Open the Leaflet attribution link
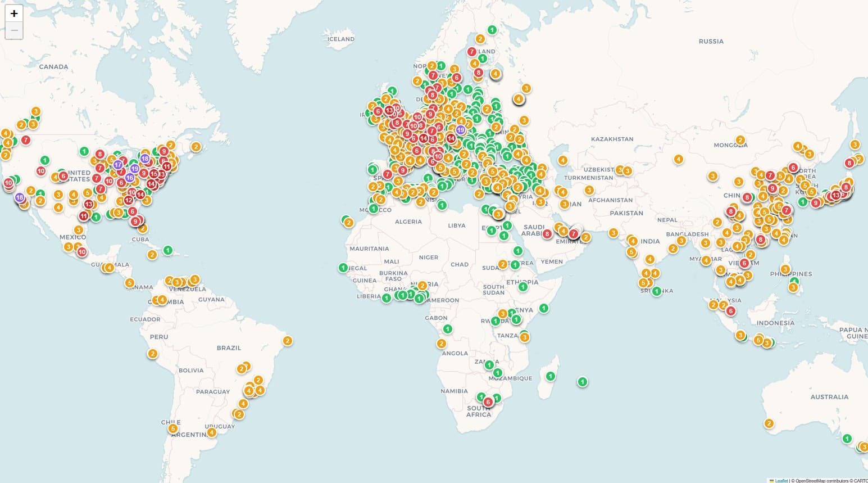Screen dimensions: 868x483 click(781, 480)
